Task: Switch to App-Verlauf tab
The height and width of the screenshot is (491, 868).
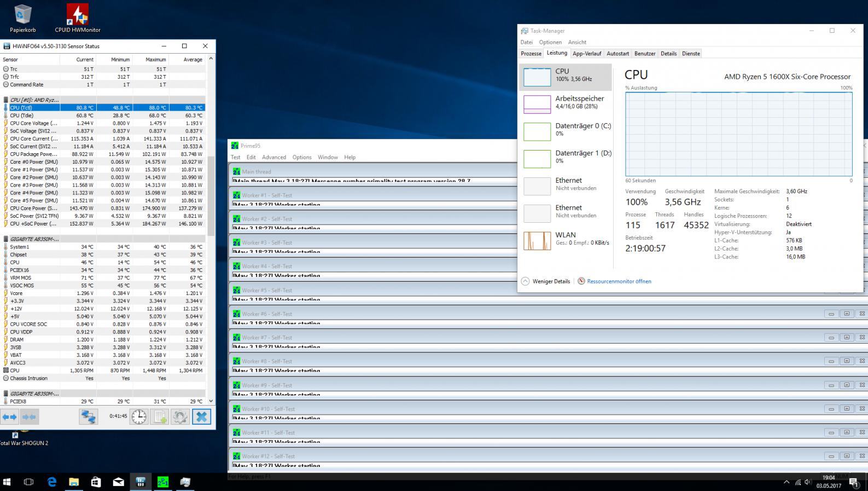Action: (x=587, y=54)
